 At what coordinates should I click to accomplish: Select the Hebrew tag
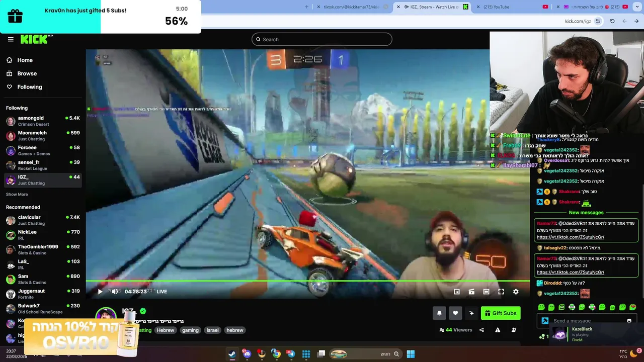[166, 330]
